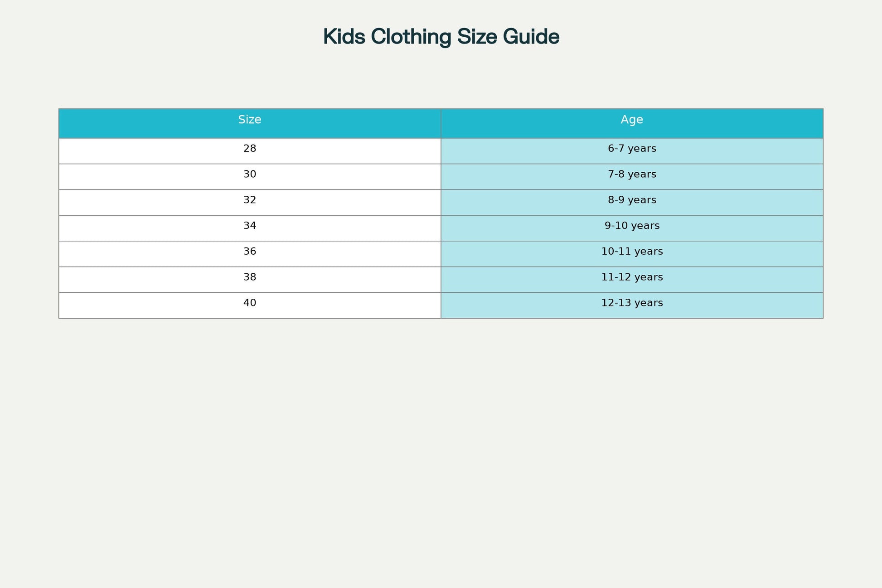Click the word "Guide" in the title
The width and height of the screenshot is (882, 588).
pos(531,37)
